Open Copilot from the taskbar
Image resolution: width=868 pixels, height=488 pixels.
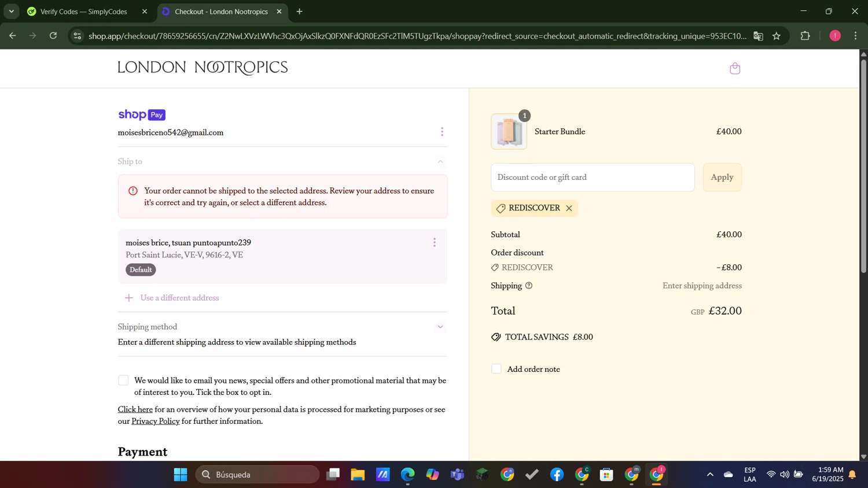click(433, 475)
